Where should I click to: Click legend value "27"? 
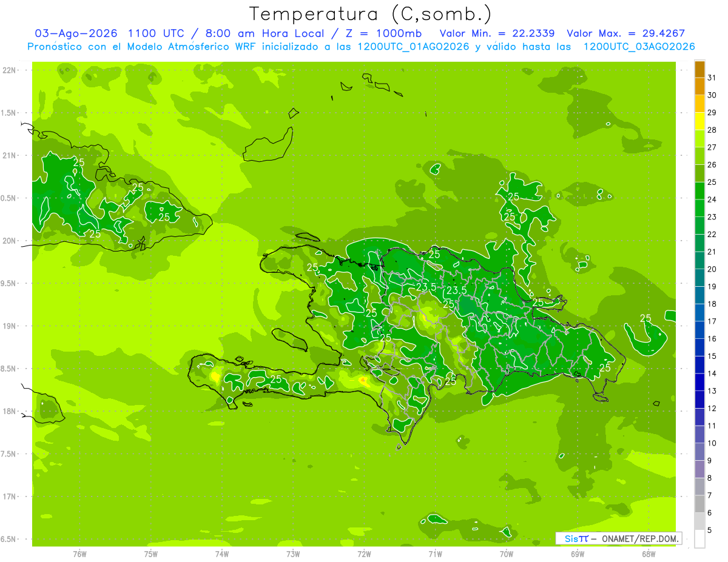tap(712, 147)
